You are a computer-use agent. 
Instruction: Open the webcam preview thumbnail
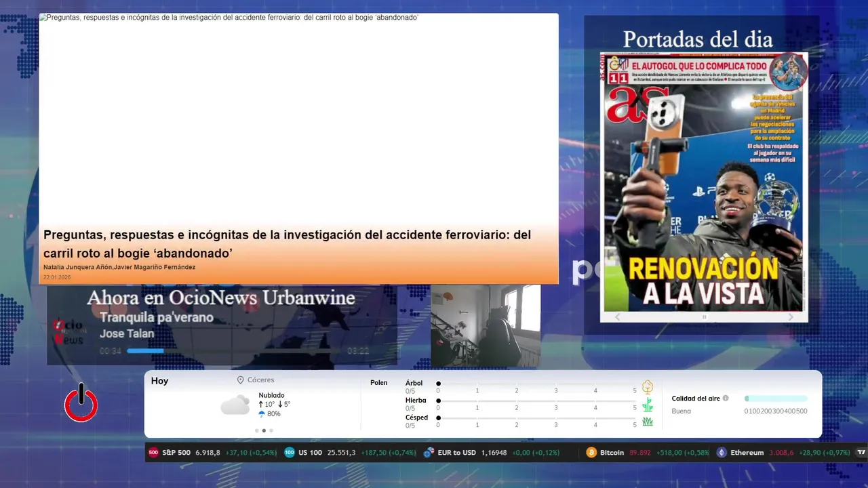[x=486, y=325]
